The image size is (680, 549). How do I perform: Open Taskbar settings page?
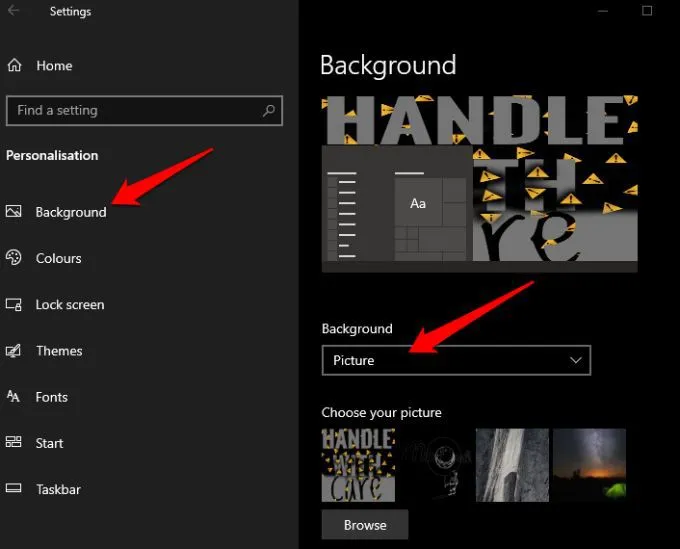(x=58, y=489)
